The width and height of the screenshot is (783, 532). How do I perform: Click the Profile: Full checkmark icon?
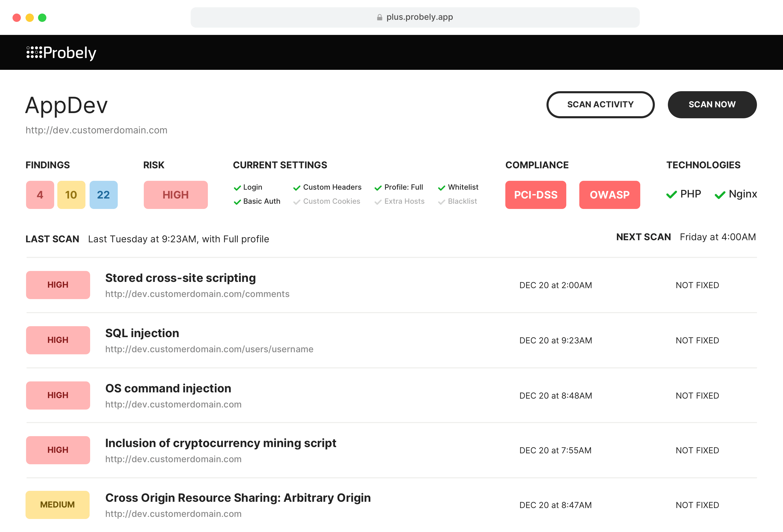click(376, 187)
